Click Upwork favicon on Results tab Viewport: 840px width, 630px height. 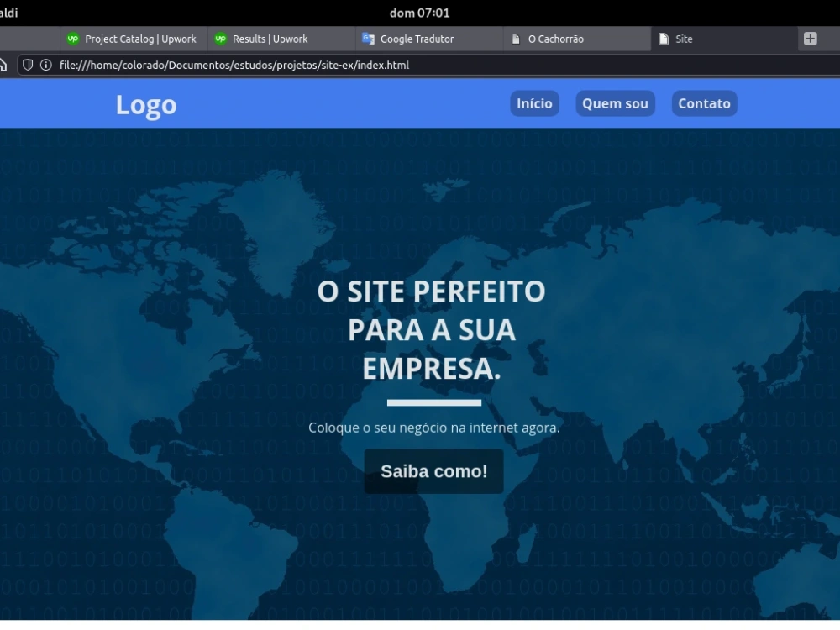pos(220,39)
